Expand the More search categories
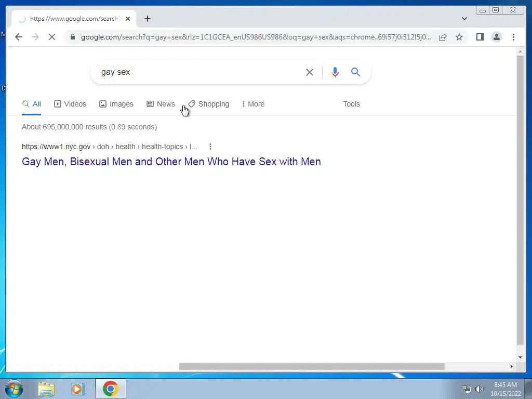 pos(253,104)
